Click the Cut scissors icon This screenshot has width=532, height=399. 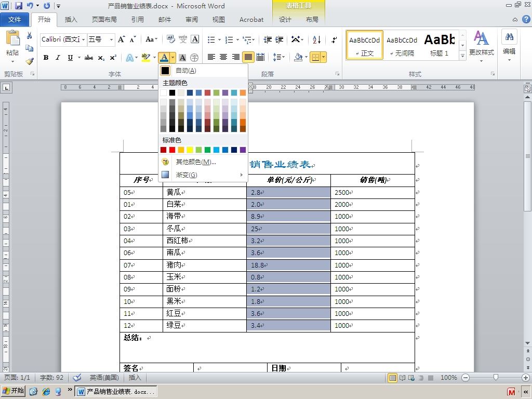click(29, 36)
